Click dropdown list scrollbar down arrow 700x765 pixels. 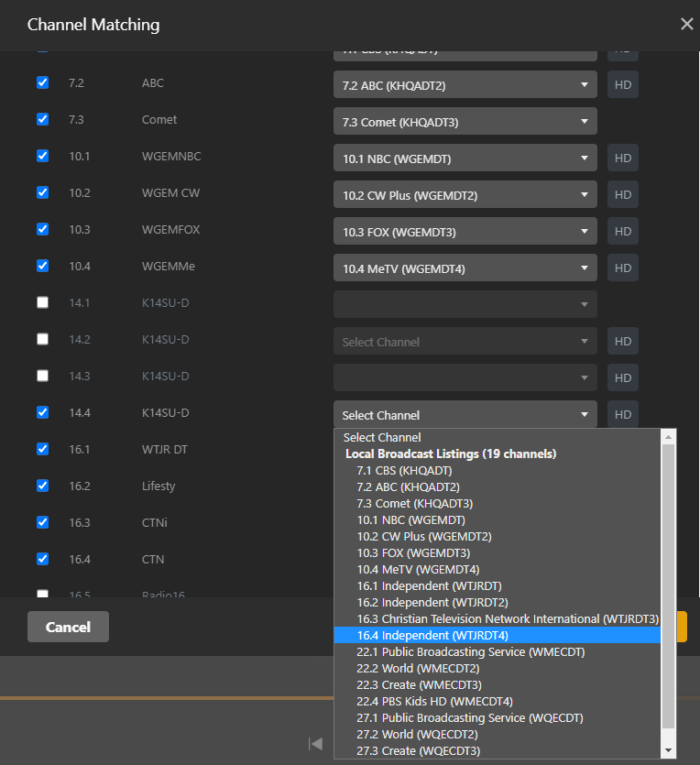[668, 750]
